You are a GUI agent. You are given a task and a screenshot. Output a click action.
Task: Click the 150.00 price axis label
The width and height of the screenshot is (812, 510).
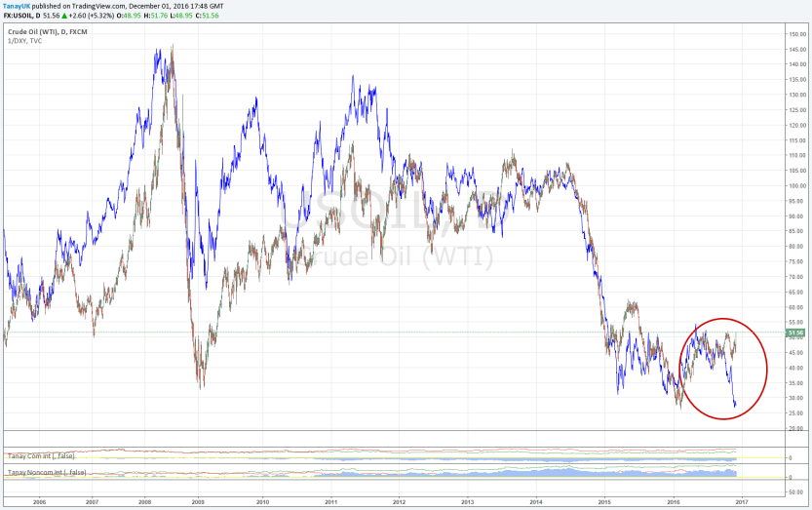(x=797, y=34)
